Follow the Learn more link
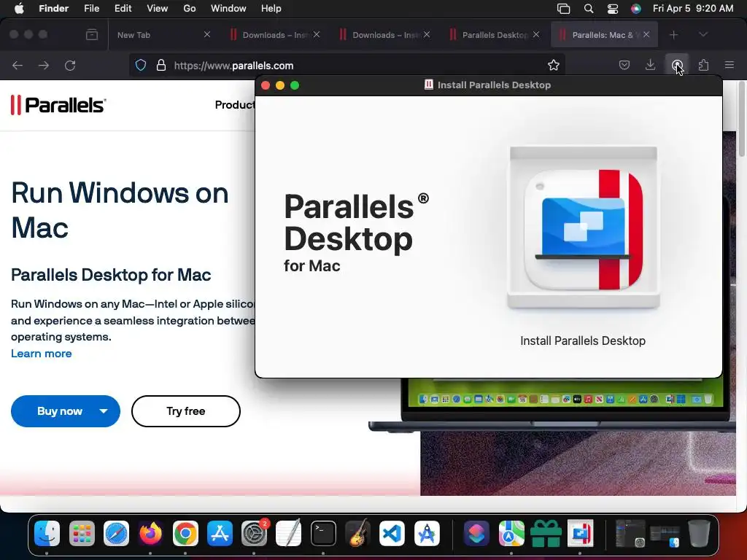747x560 pixels. 42,354
